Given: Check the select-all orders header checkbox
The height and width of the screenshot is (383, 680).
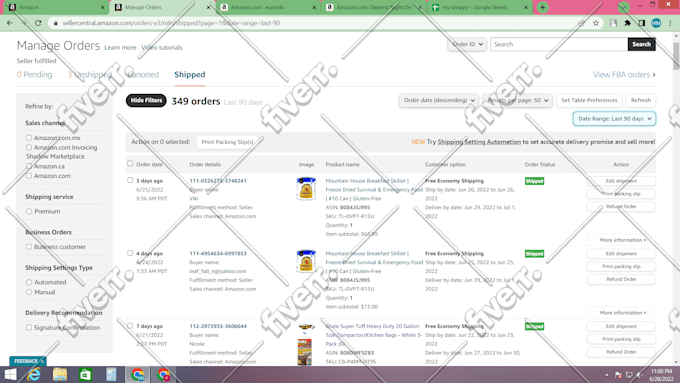Looking at the screenshot, I should 130,164.
